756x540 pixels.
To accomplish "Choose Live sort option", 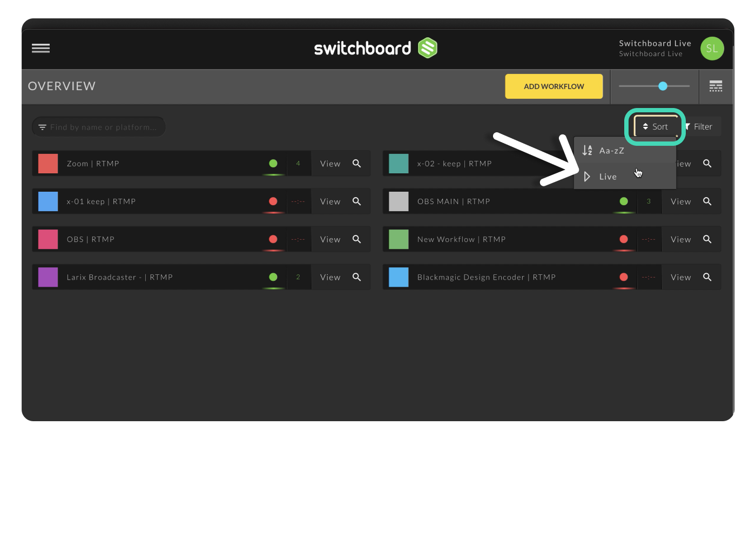I will coord(625,177).
